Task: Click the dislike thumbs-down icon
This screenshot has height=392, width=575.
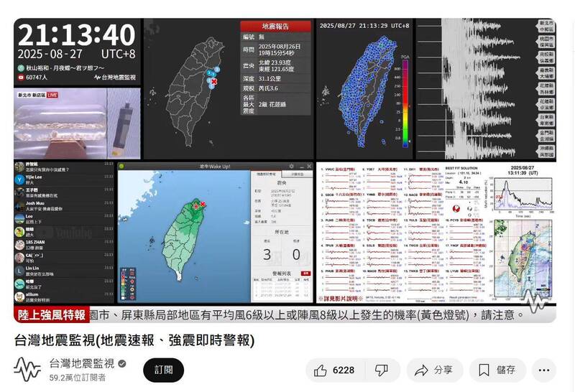Action: point(382,370)
